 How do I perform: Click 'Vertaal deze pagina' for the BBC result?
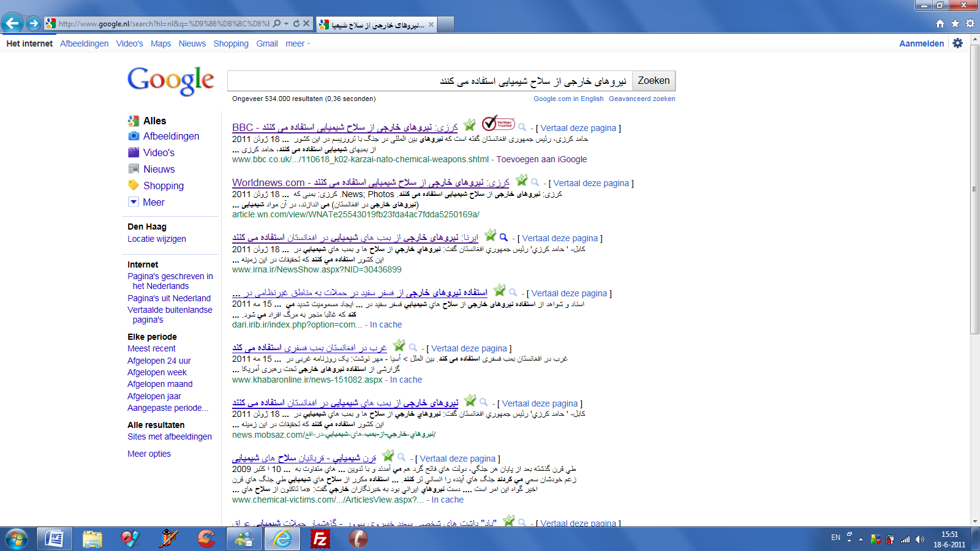pos(578,128)
